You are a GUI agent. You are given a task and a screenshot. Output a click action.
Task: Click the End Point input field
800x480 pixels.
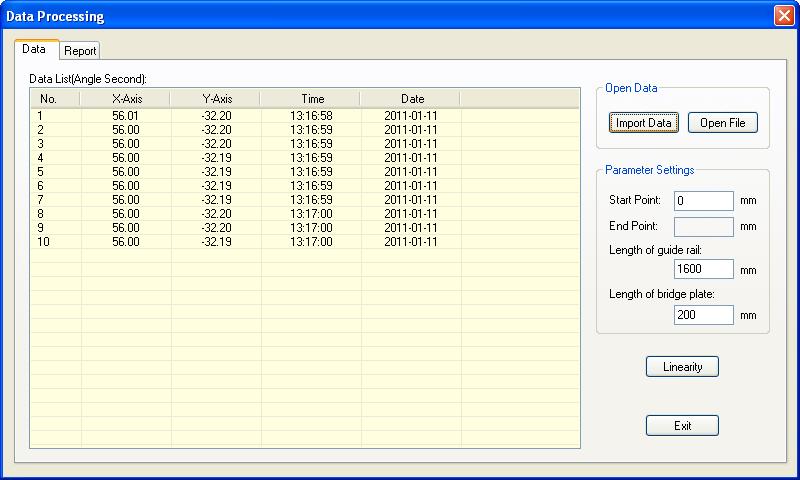point(703,227)
